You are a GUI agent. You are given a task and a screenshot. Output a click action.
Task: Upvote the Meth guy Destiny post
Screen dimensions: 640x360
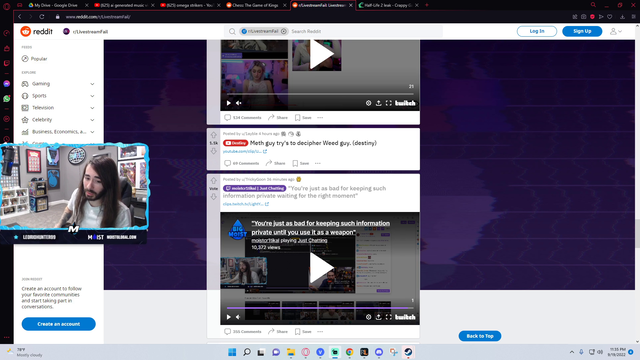point(213,135)
